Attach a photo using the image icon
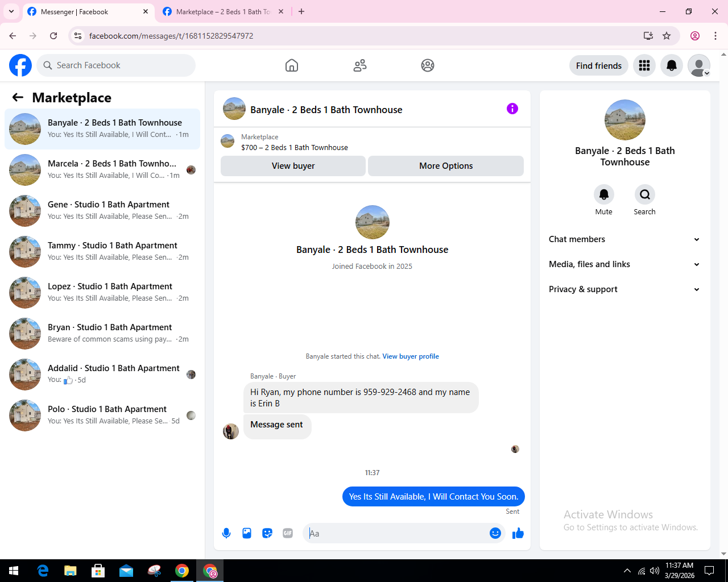The width and height of the screenshot is (728, 582). tap(247, 533)
